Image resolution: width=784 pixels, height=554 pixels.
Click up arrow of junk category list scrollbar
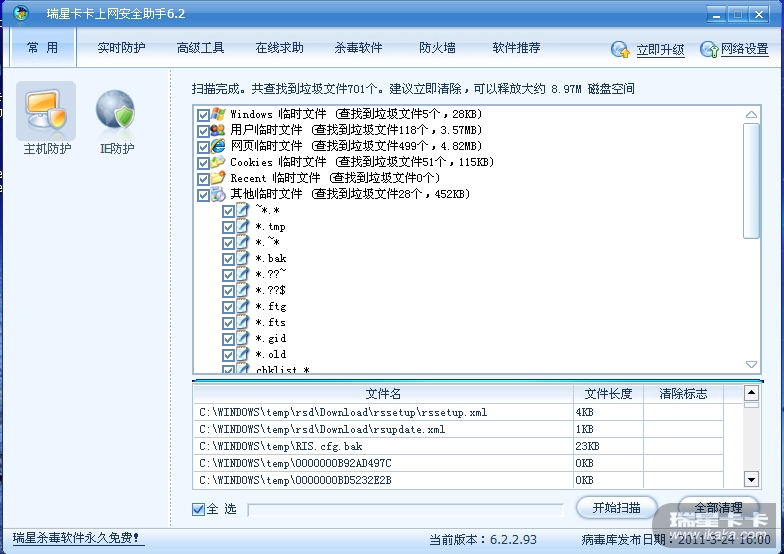[751, 114]
